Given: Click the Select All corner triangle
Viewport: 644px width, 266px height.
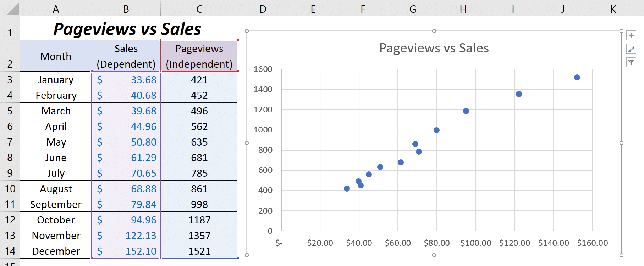Looking at the screenshot, I should pyautogui.click(x=13, y=9).
